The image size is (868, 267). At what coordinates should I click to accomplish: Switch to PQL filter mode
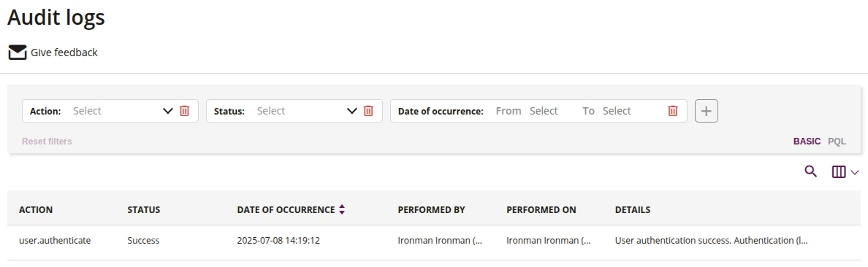pyautogui.click(x=837, y=141)
